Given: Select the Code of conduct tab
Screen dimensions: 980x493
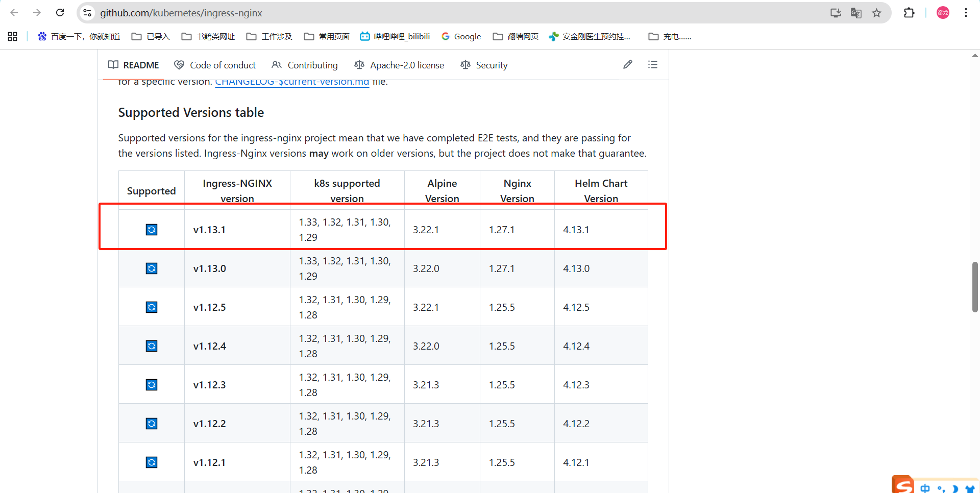Looking at the screenshot, I should [215, 65].
